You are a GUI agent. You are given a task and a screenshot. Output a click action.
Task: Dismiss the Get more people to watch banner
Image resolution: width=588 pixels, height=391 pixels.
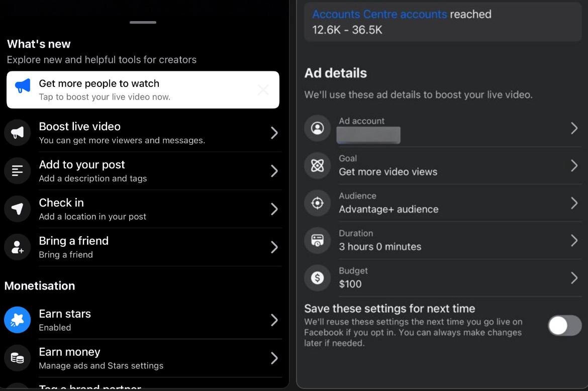(x=263, y=89)
